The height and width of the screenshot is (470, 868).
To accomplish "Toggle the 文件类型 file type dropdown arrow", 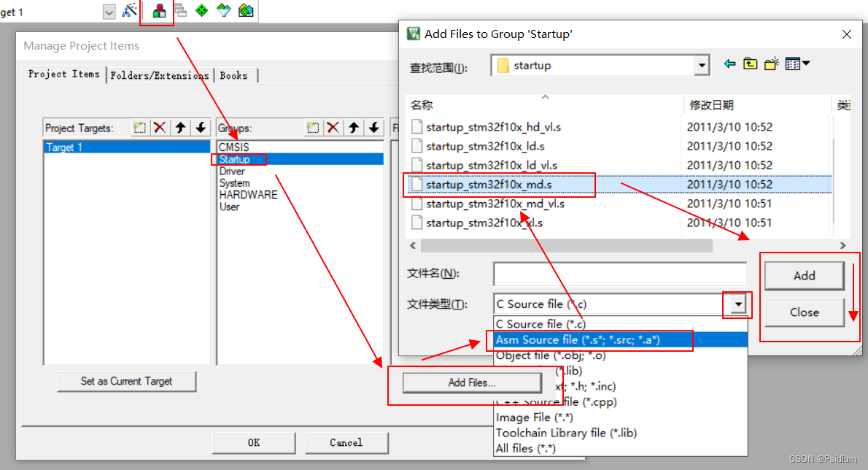I will 738,304.
